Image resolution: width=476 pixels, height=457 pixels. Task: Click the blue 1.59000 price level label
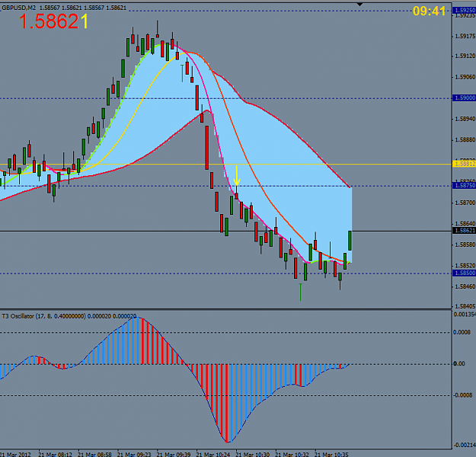[x=464, y=97]
